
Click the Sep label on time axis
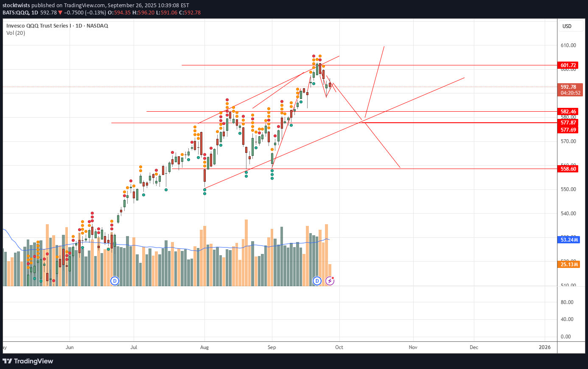272,347
